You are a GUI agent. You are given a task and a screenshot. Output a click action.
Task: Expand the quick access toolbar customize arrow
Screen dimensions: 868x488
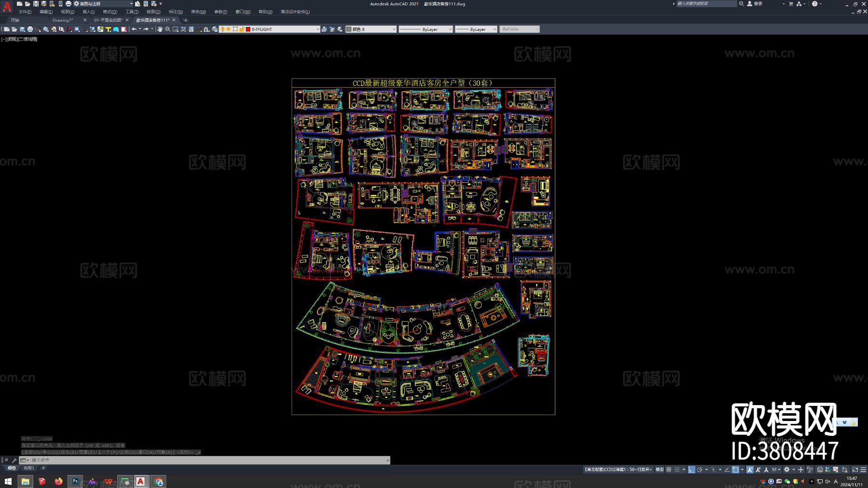[x=161, y=4]
